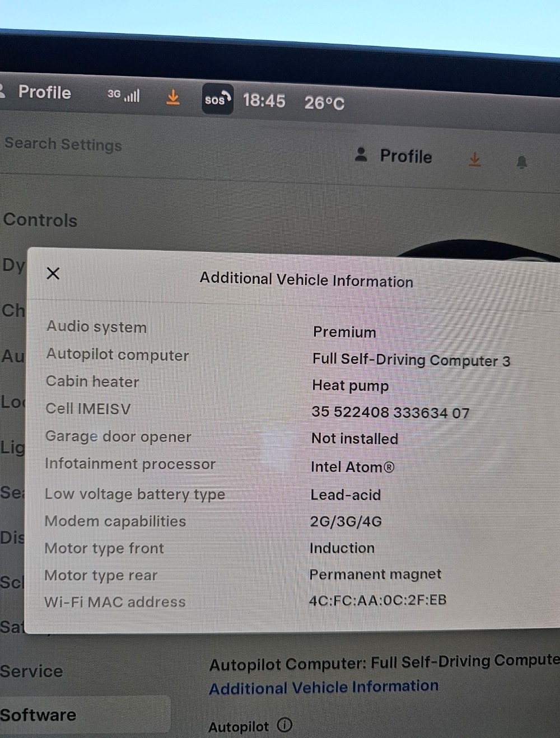The width and height of the screenshot is (560, 738).
Task: Open the notifications bell icon
Action: pos(521,162)
